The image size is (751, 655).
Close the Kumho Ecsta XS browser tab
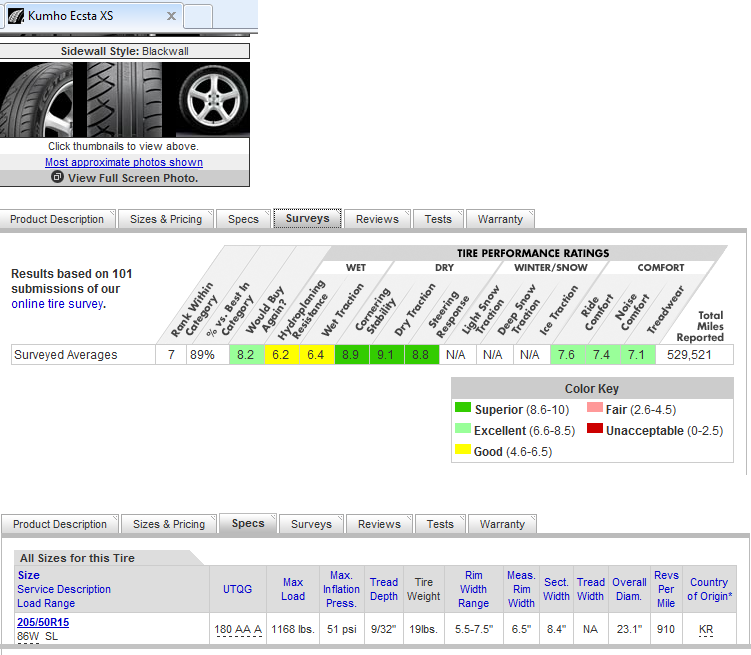[172, 17]
